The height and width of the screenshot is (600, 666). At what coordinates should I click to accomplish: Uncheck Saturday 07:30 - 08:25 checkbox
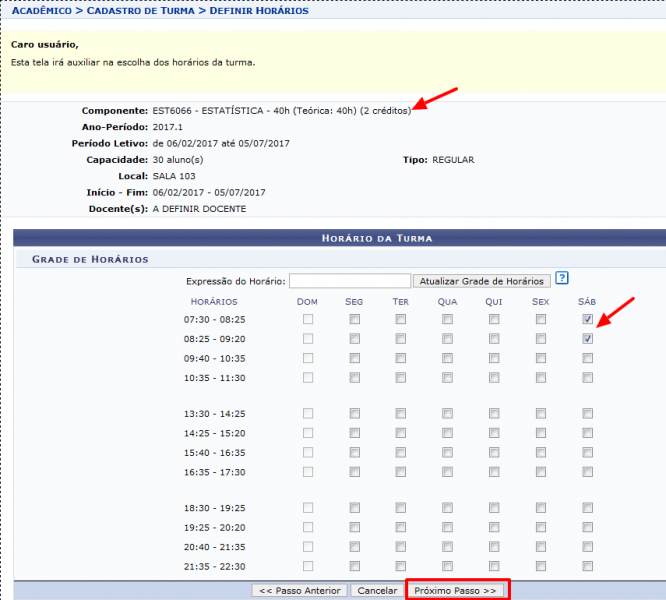[x=588, y=320]
